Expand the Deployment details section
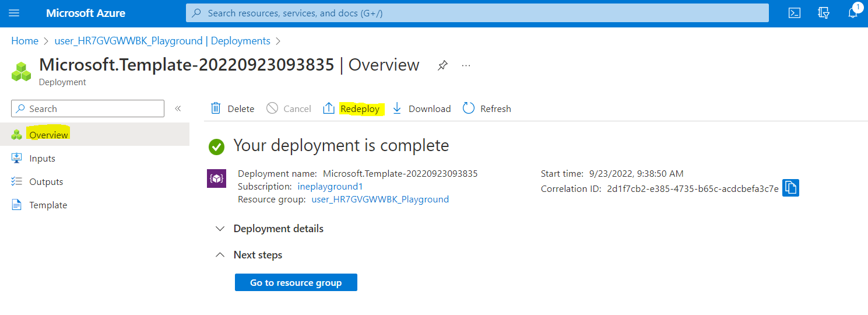The image size is (868, 315). point(278,229)
